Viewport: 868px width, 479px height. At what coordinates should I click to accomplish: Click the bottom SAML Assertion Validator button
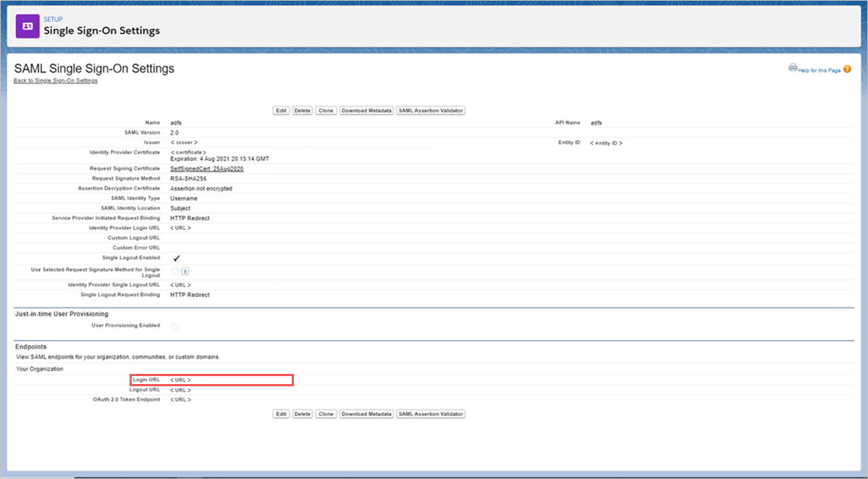pyautogui.click(x=430, y=414)
